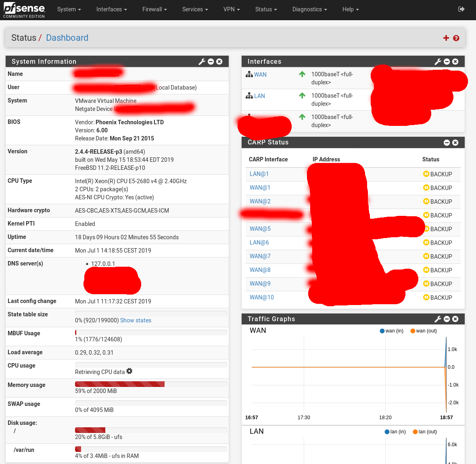The height and width of the screenshot is (464, 476).
Task: Click the logout icon in navbar
Action: (461, 9)
